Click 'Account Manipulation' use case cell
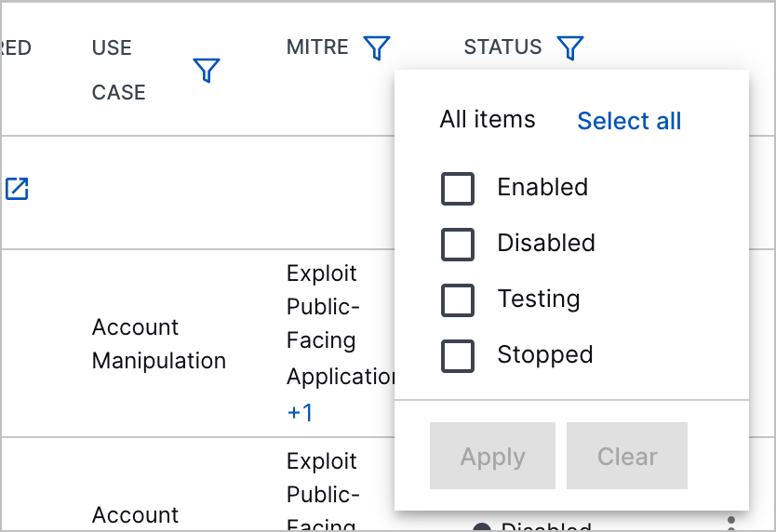The height and width of the screenshot is (532, 776). (159, 344)
